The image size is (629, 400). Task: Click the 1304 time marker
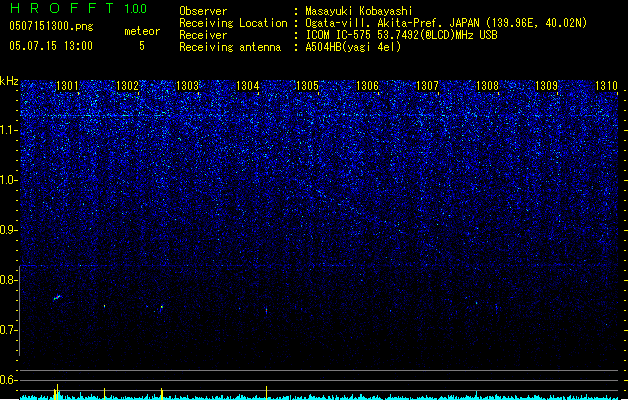point(248,86)
